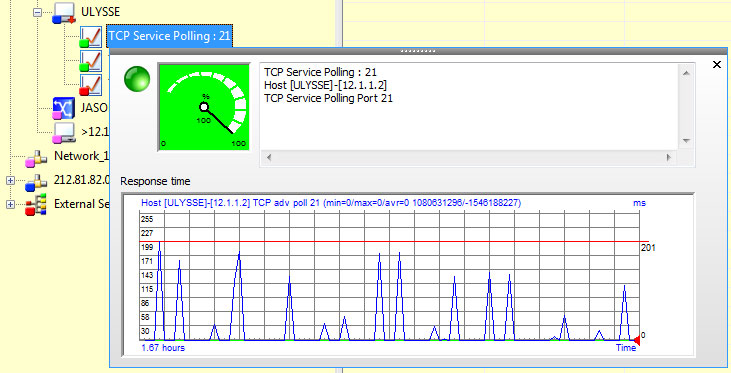Image resolution: width=731 pixels, height=373 pixels.
Task: Select TCP Service Polling : 21 tree item
Action: click(x=169, y=36)
